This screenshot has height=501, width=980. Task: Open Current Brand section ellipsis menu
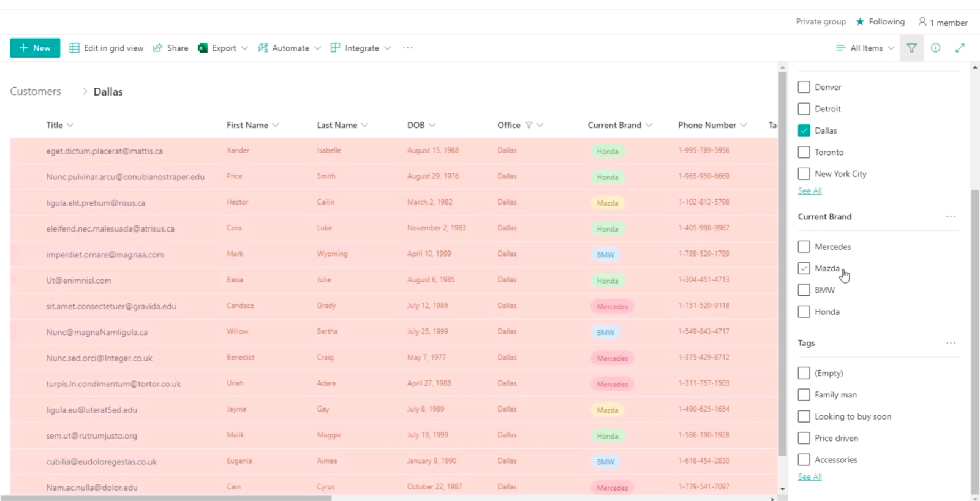click(x=951, y=216)
